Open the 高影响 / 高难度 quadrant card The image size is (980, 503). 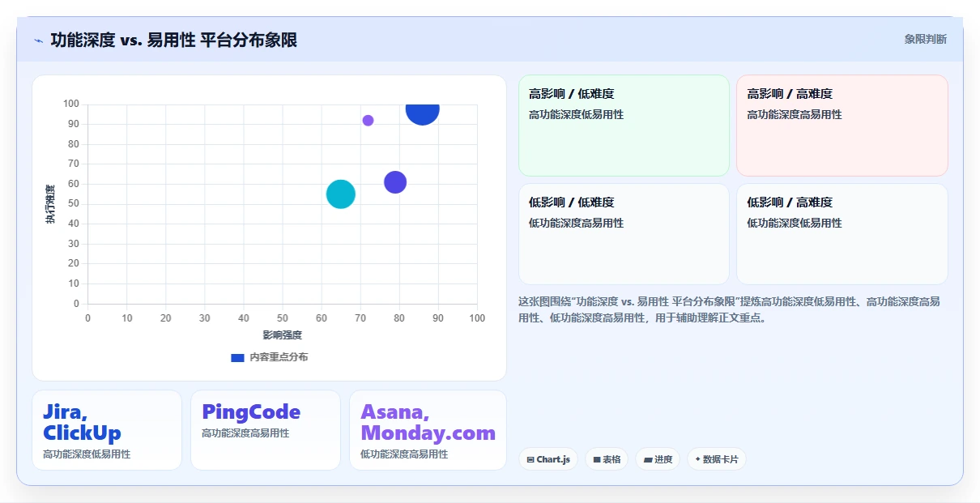click(x=842, y=126)
